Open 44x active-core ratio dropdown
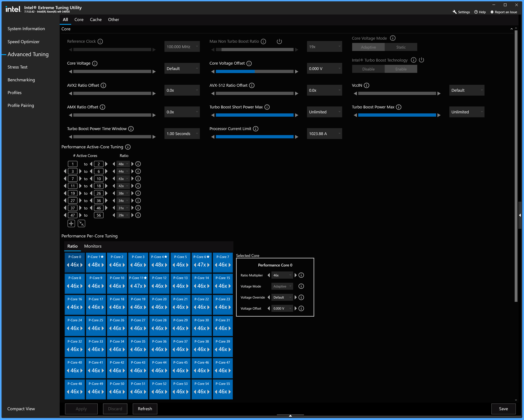 (x=123, y=172)
